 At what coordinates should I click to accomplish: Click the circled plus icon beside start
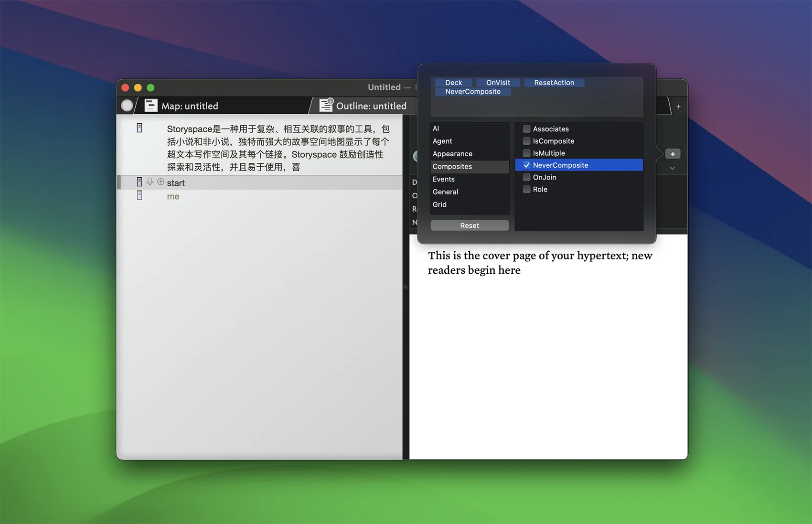161,182
